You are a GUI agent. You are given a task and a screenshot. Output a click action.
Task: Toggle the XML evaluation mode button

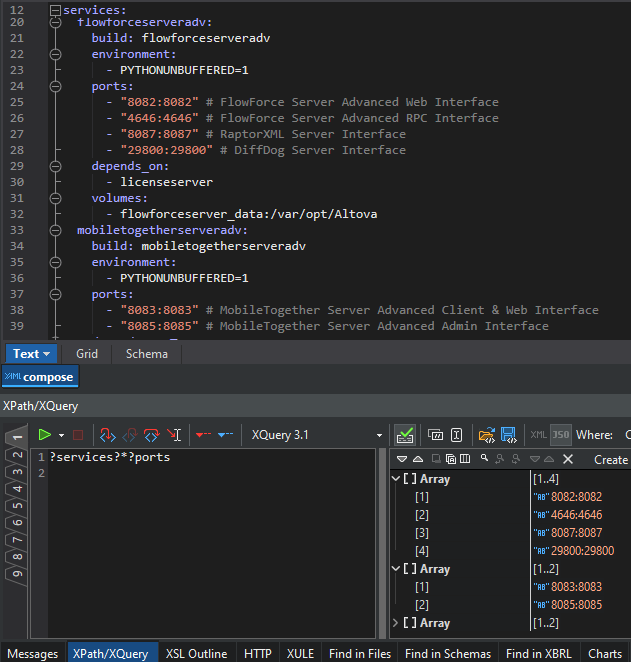tap(538, 435)
